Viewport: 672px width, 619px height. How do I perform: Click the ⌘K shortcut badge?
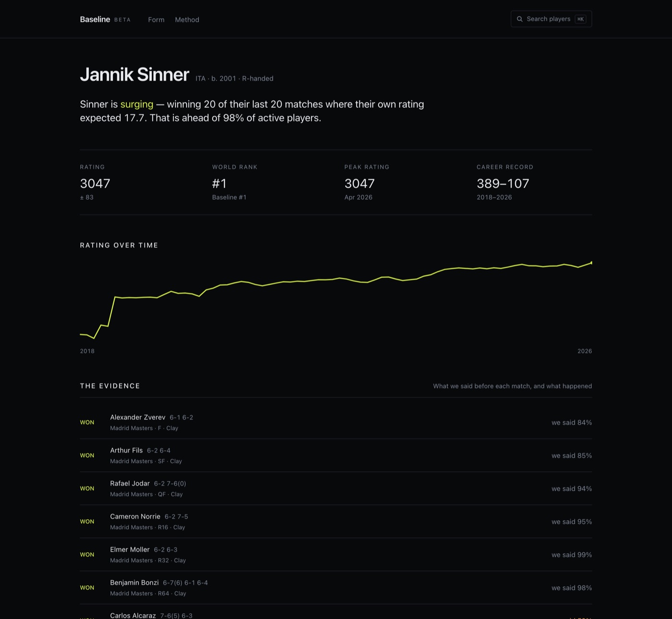click(x=580, y=19)
